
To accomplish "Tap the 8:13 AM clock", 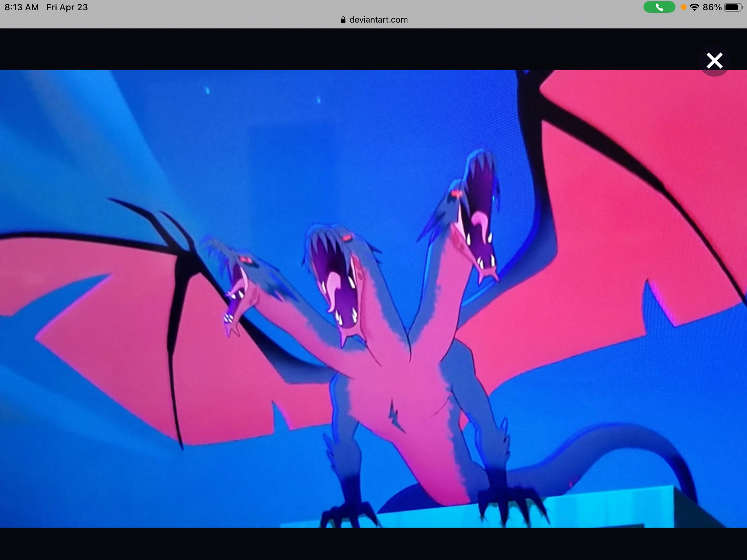I will (x=22, y=7).
